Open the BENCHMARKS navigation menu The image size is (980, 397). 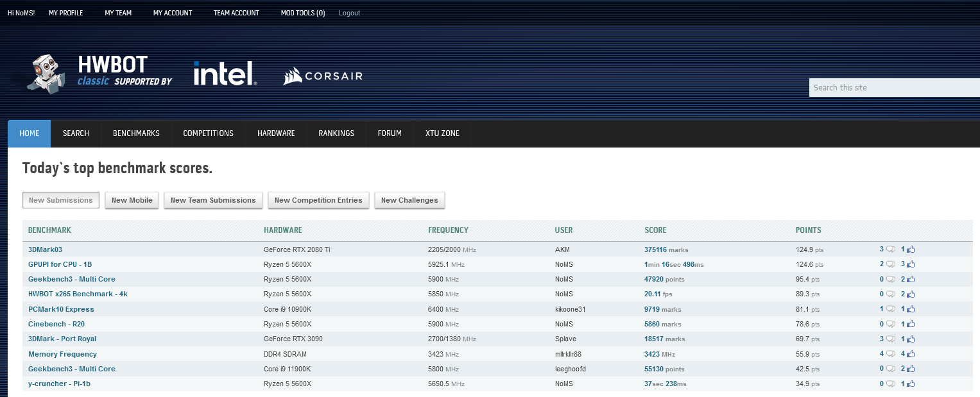(x=136, y=133)
